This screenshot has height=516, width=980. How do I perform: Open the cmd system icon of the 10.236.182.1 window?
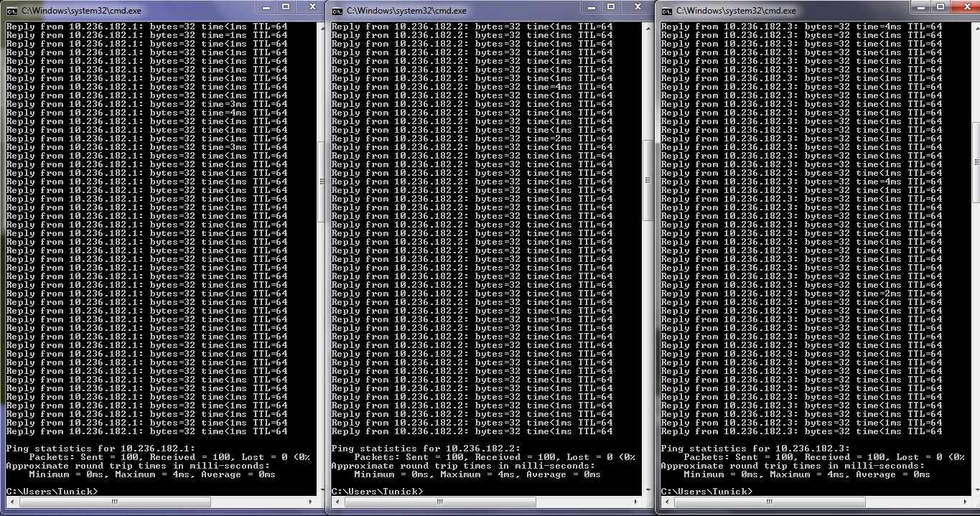coord(11,11)
